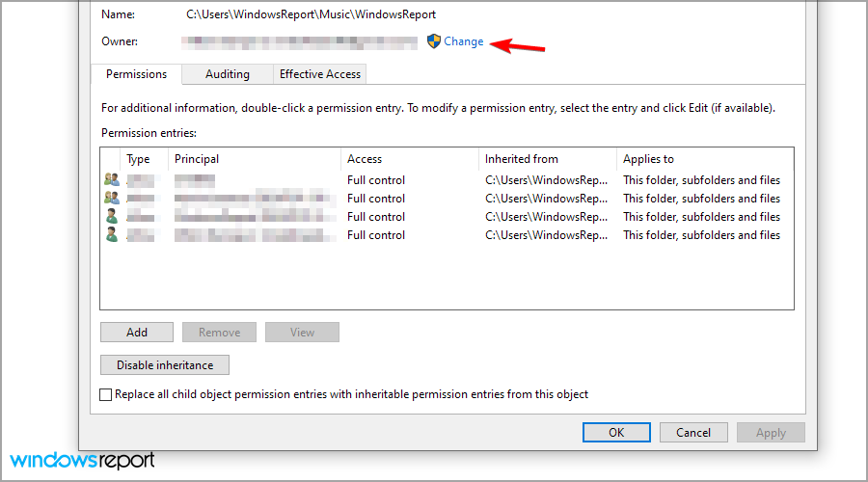Image resolution: width=868 pixels, height=482 pixels.
Task: Click the Principal column header
Action: point(197,159)
